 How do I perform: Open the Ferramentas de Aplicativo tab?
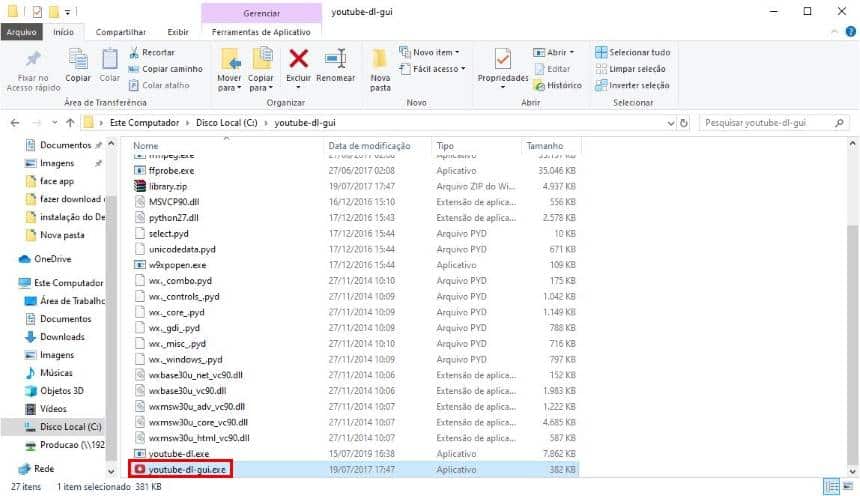[261, 32]
